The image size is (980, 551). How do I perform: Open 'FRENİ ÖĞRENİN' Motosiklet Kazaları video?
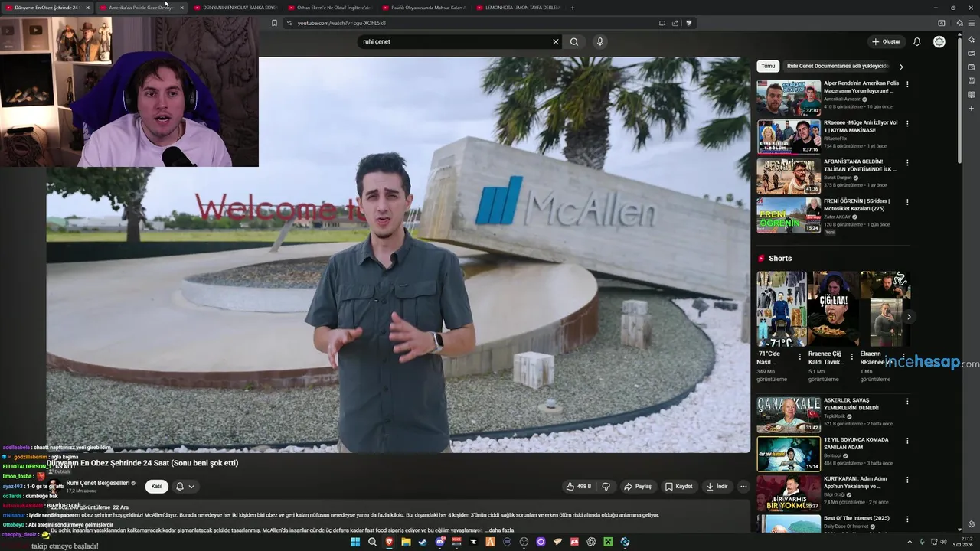coord(789,215)
